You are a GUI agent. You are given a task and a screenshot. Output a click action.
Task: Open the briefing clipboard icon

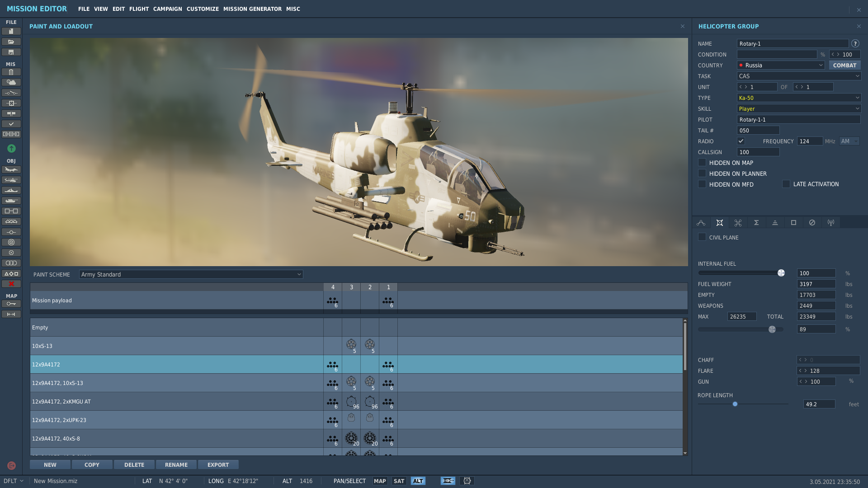point(11,72)
